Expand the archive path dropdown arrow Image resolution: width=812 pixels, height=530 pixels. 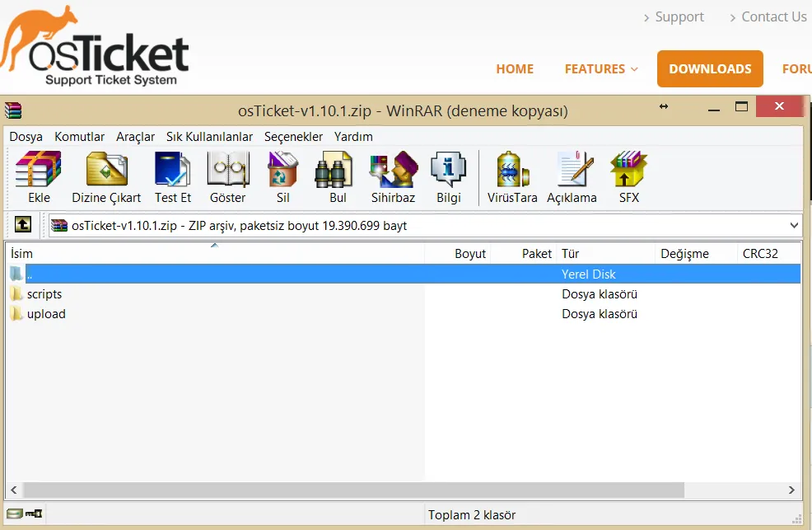tap(794, 225)
